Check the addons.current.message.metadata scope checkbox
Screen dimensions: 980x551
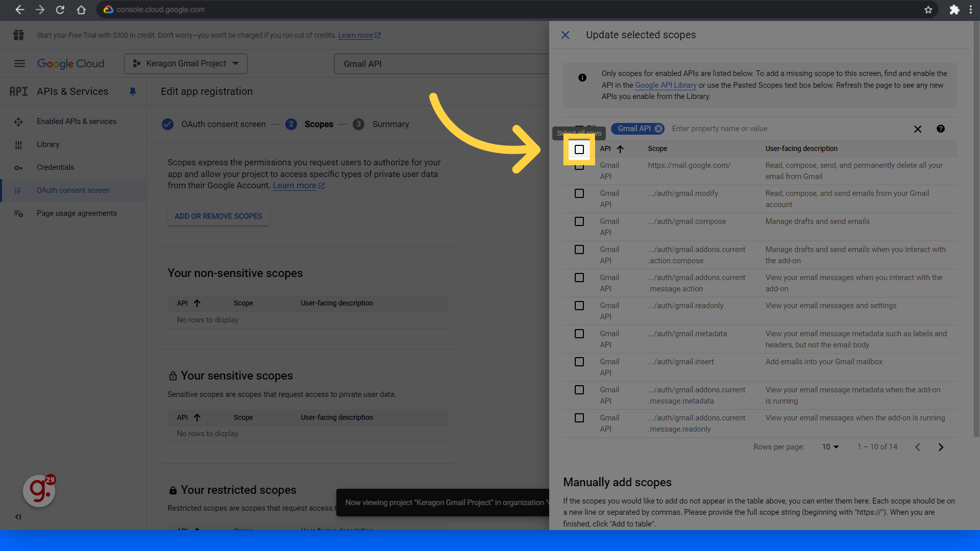[579, 390]
